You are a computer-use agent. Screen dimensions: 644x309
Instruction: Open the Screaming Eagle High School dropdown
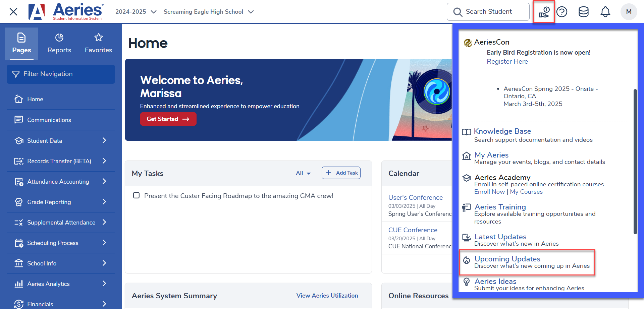click(x=209, y=12)
